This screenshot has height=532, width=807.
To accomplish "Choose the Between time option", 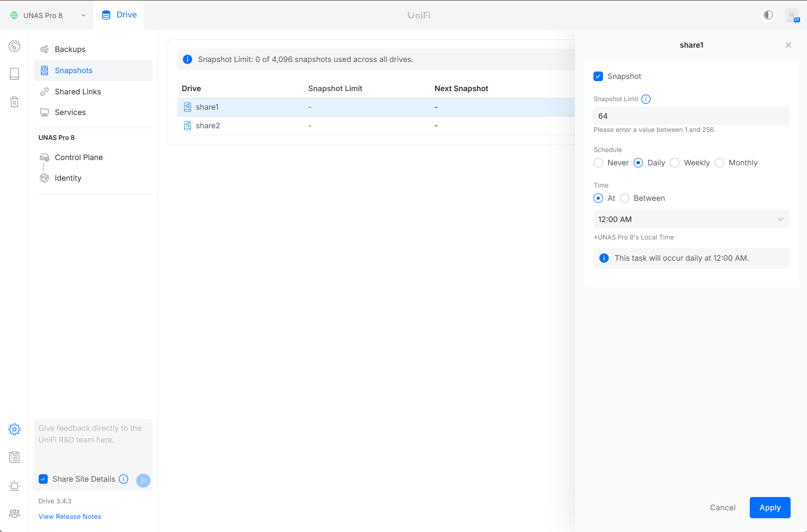I will (625, 198).
